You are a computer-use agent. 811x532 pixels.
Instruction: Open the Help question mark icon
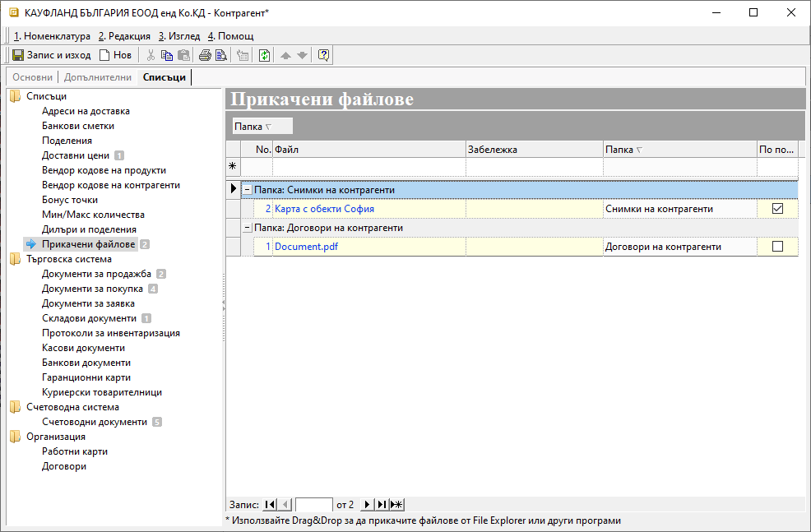pyautogui.click(x=323, y=55)
